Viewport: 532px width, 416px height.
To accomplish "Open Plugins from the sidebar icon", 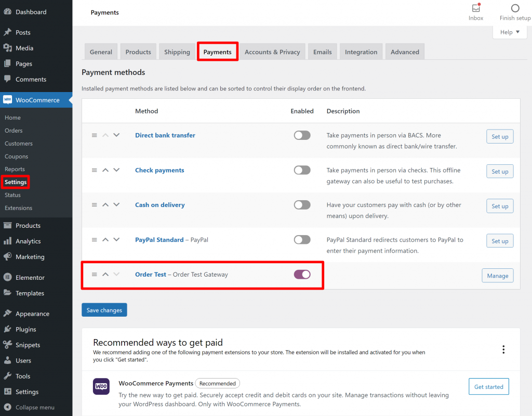I will click(x=8, y=329).
